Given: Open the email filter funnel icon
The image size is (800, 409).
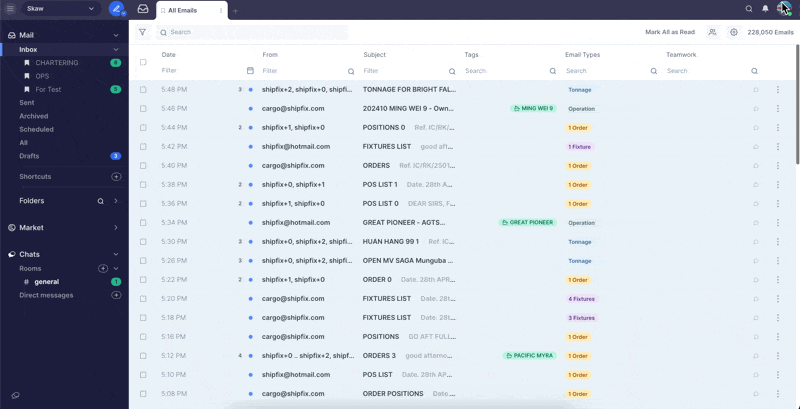Looking at the screenshot, I should pyautogui.click(x=142, y=32).
